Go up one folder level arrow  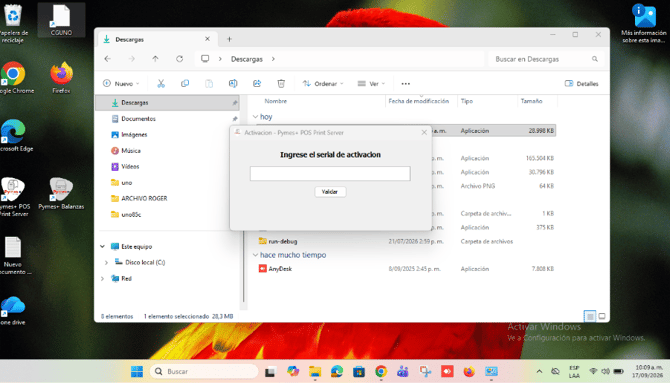(x=156, y=59)
